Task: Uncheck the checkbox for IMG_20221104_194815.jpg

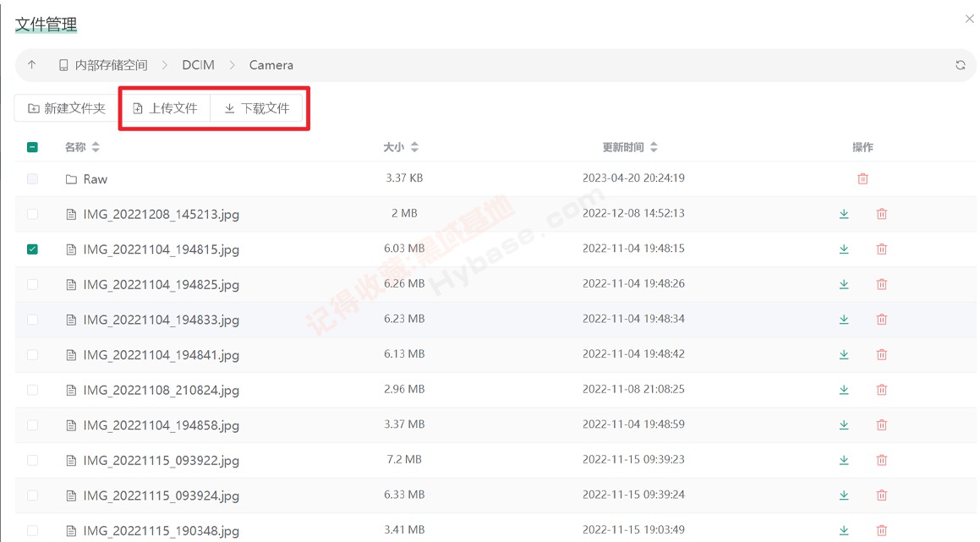Action: (32, 249)
